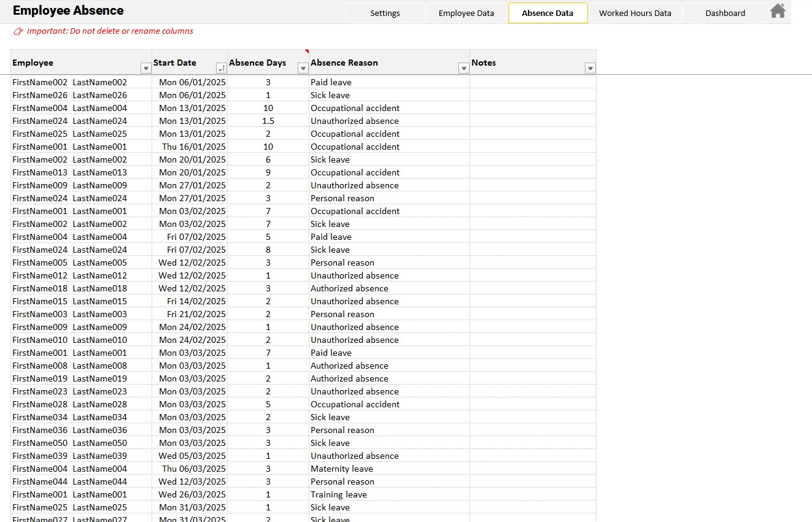Open the Employee Data tab

click(466, 13)
